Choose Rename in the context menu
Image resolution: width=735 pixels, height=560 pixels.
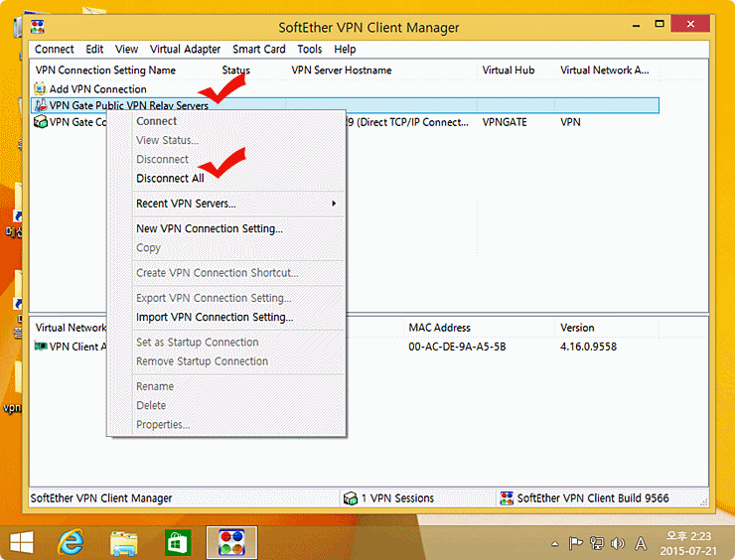(x=226, y=386)
